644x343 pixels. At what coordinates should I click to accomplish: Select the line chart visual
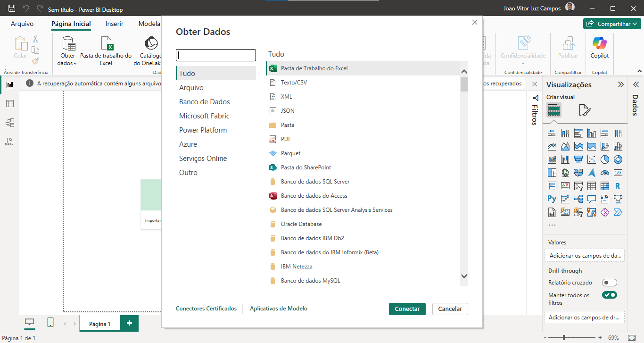tap(552, 147)
